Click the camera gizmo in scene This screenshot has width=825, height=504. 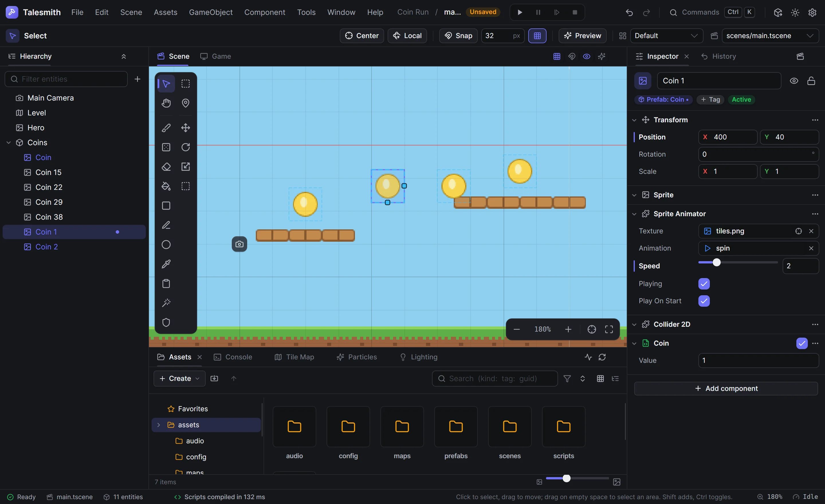(239, 244)
